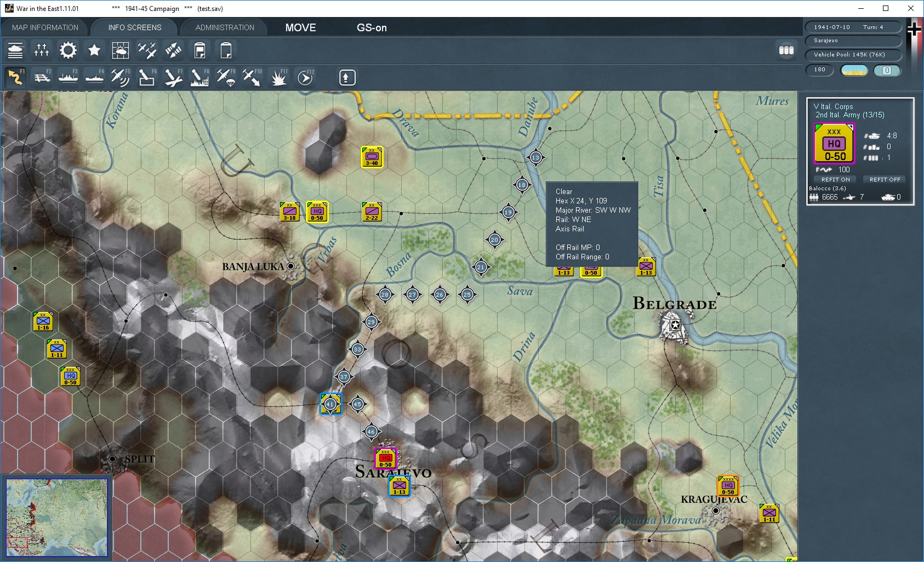This screenshot has width=924, height=562.
Task: Click the V Ital. Corps unit name
Action: click(x=833, y=106)
